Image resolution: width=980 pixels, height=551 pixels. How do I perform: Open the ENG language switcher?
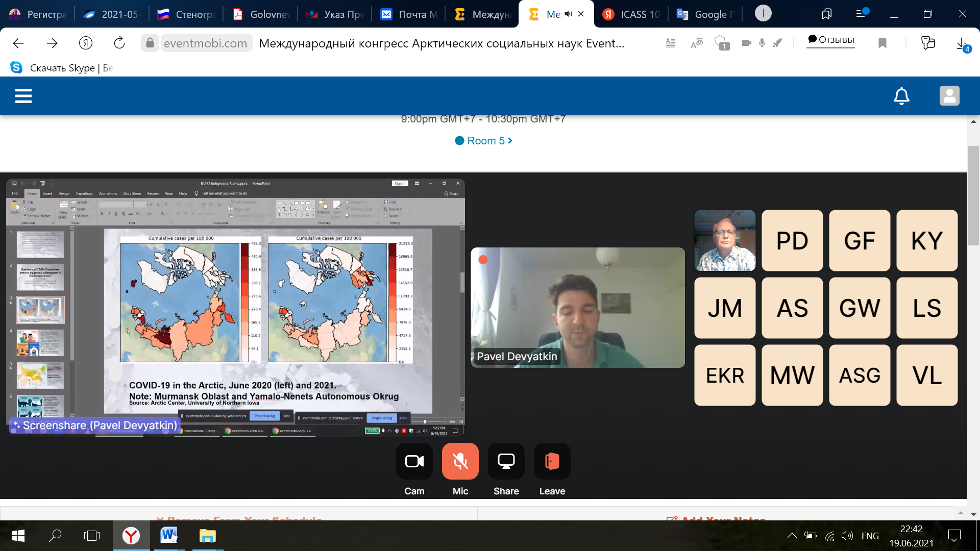[x=870, y=536]
